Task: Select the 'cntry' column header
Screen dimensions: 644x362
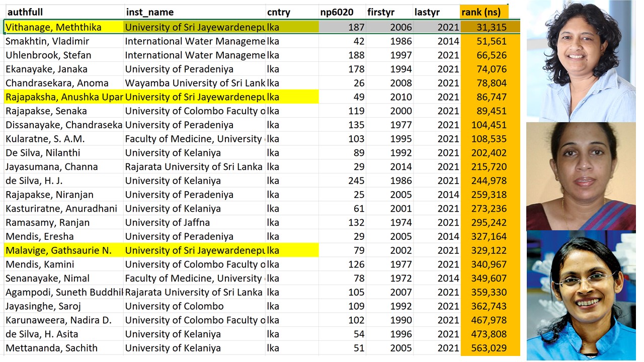Action: 292,12
